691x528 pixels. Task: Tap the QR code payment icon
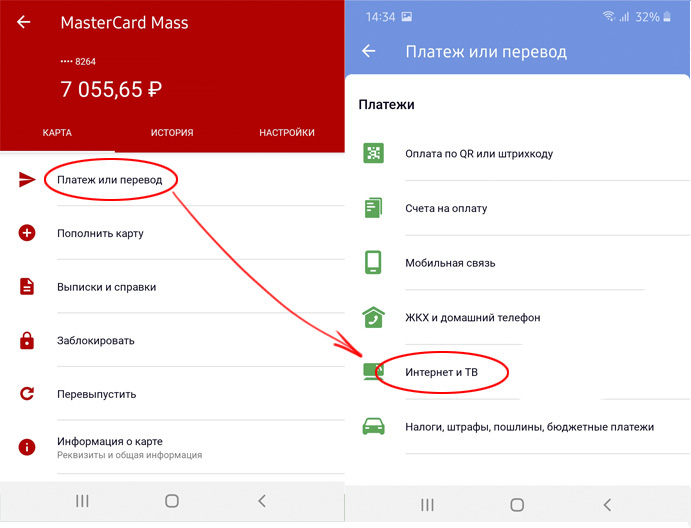(373, 153)
